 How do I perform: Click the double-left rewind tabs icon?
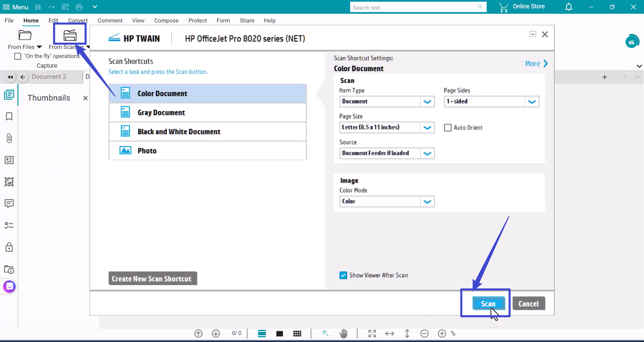(10, 77)
